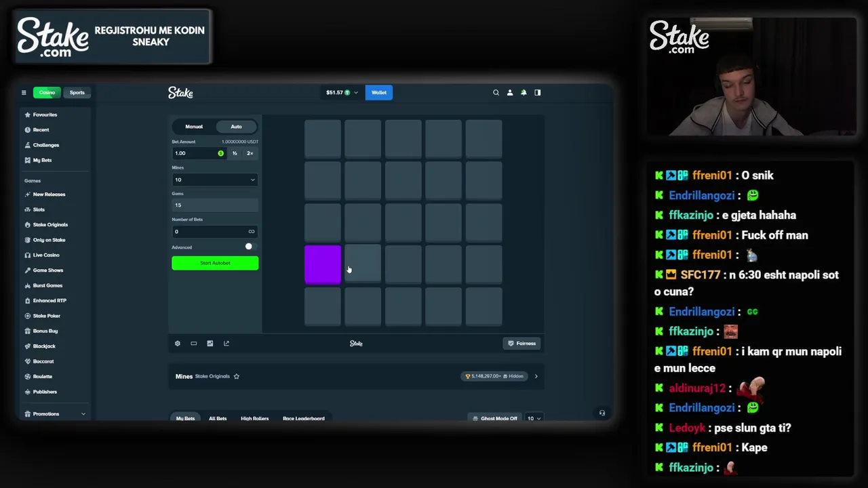Click the Stake logo in header
The height and width of the screenshot is (488, 868).
[x=180, y=92]
